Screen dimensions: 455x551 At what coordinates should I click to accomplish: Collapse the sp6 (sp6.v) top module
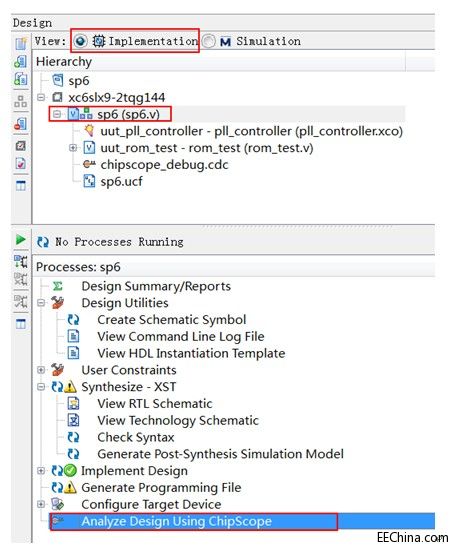[x=57, y=114]
